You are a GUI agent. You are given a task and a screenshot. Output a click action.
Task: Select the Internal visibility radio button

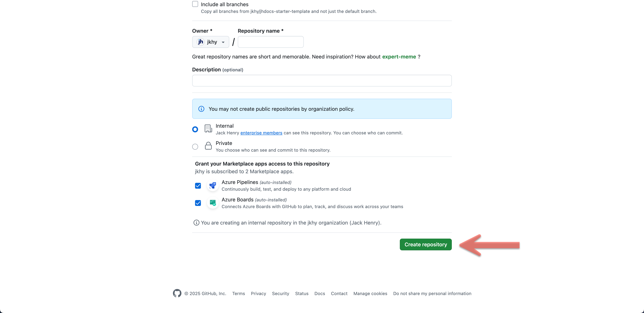point(195,129)
